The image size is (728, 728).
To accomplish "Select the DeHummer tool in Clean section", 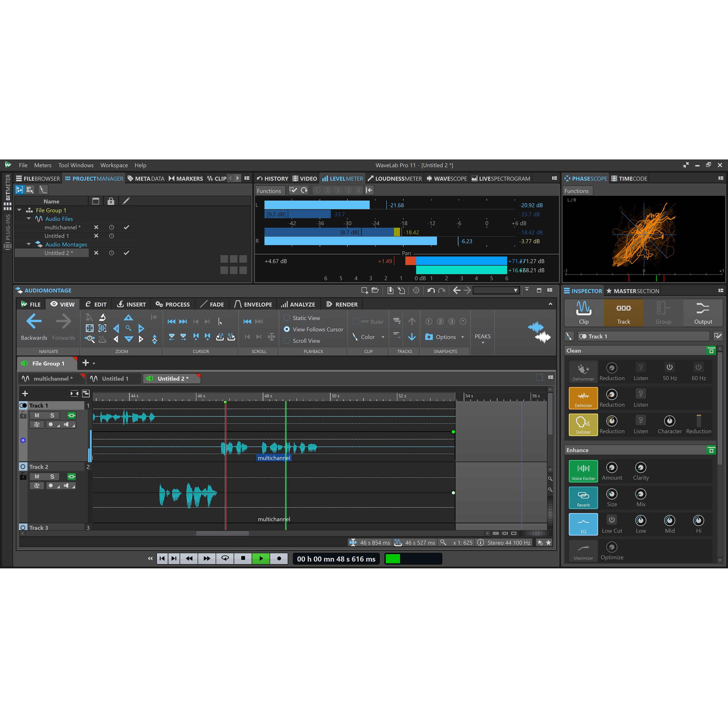I will pos(583,371).
